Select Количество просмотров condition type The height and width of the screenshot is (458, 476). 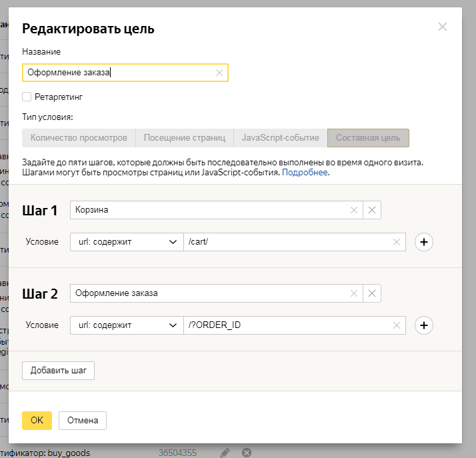79,138
